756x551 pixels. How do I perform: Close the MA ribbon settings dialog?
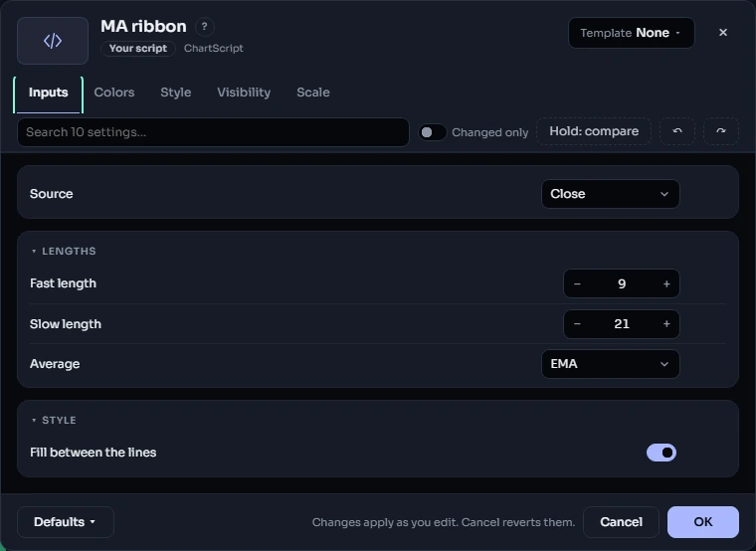click(723, 32)
